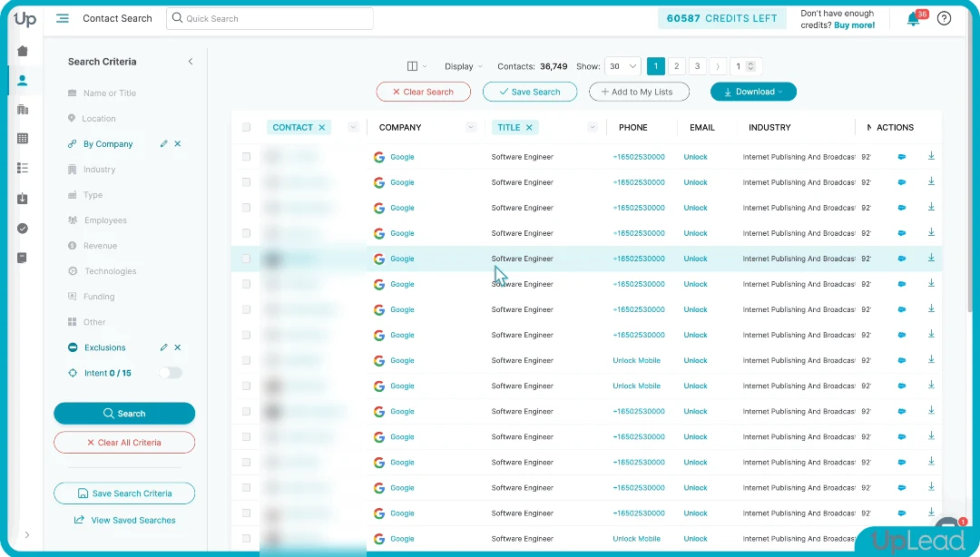Select page 1
The image size is (980, 557).
pyautogui.click(x=656, y=66)
